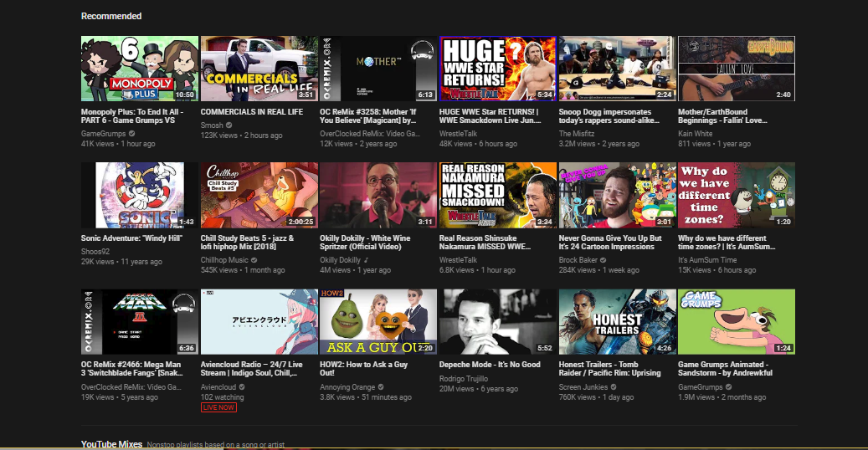The width and height of the screenshot is (868, 450).
Task: Visit the Smosh channel
Action: tap(212, 125)
